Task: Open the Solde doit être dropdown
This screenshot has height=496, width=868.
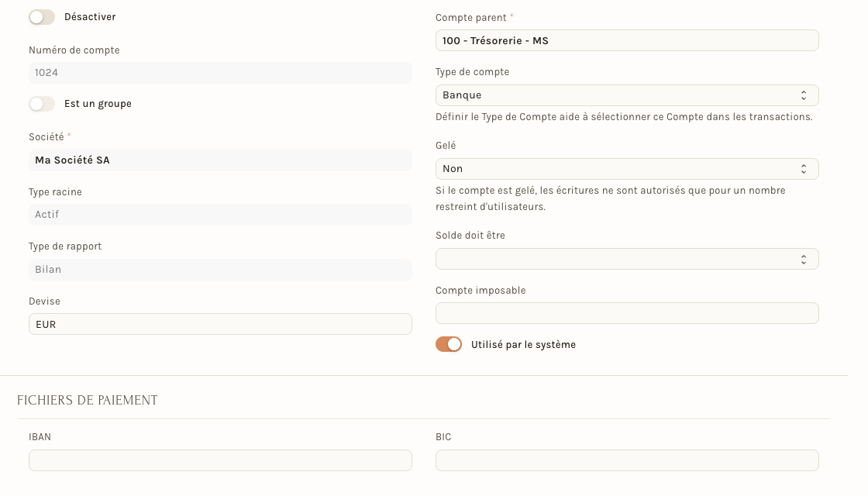Action: pos(627,259)
